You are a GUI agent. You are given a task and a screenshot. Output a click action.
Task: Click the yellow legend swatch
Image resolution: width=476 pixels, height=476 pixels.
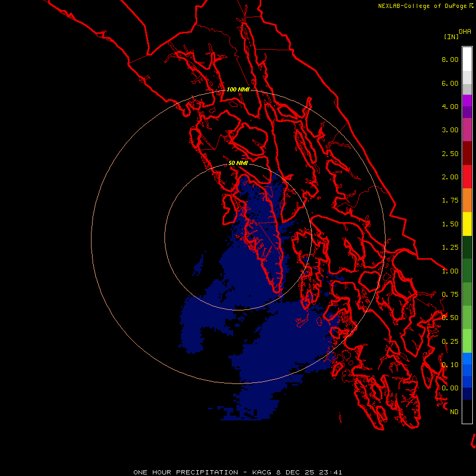[x=467, y=224]
